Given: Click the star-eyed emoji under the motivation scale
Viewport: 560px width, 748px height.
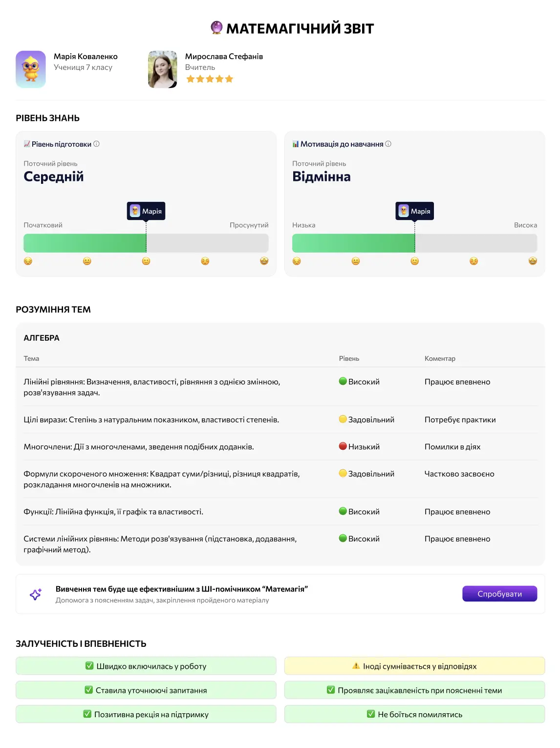Looking at the screenshot, I should [533, 261].
